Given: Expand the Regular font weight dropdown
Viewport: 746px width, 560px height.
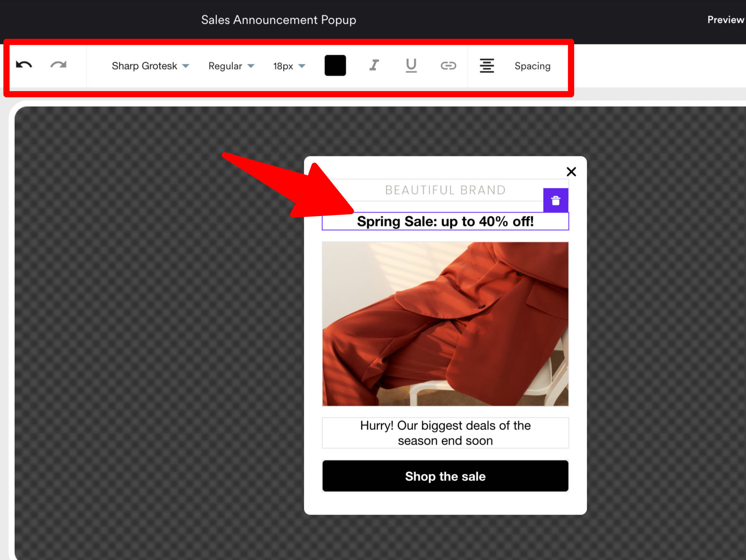Looking at the screenshot, I should click(231, 66).
